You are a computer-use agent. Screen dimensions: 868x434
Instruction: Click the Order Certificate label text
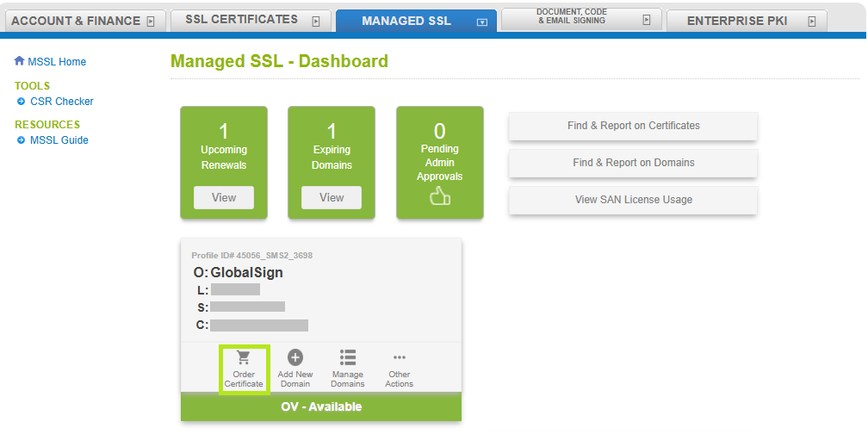[244, 379]
